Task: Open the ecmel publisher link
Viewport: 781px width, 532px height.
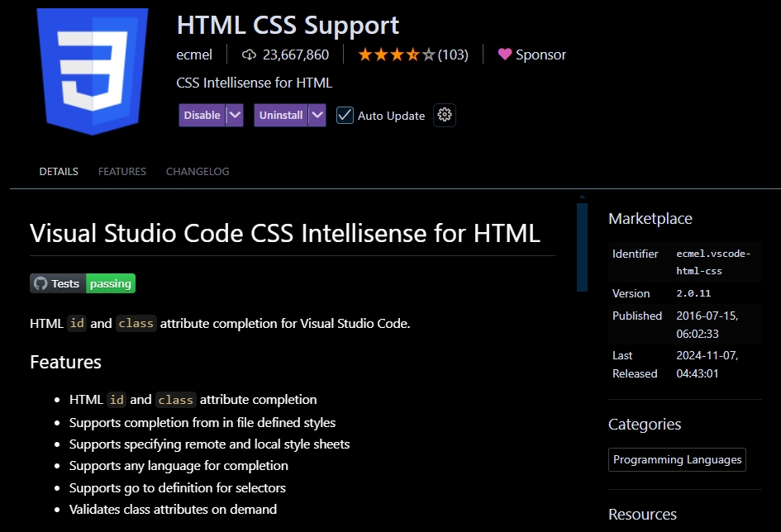Action: click(194, 55)
